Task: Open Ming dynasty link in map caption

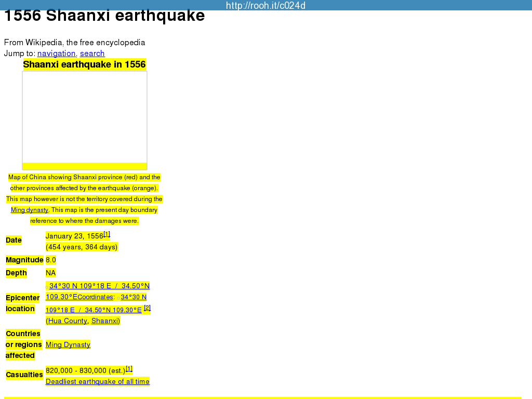Action: click(x=30, y=210)
